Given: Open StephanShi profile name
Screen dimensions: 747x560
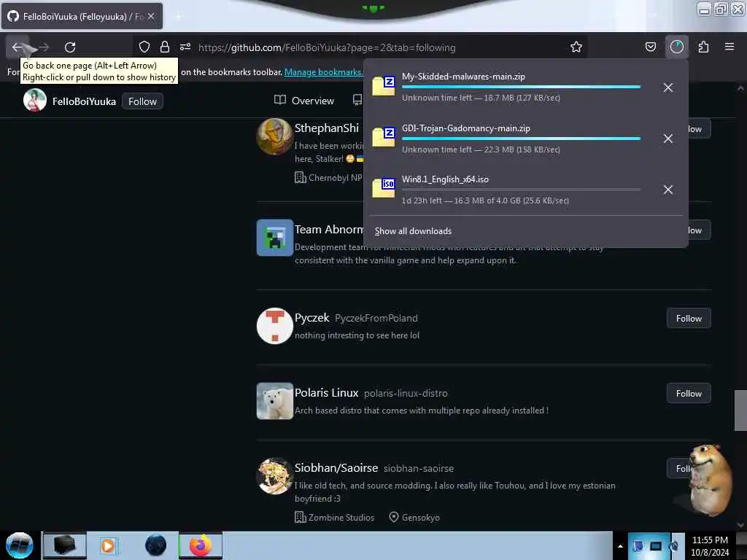Looking at the screenshot, I should [x=326, y=128].
